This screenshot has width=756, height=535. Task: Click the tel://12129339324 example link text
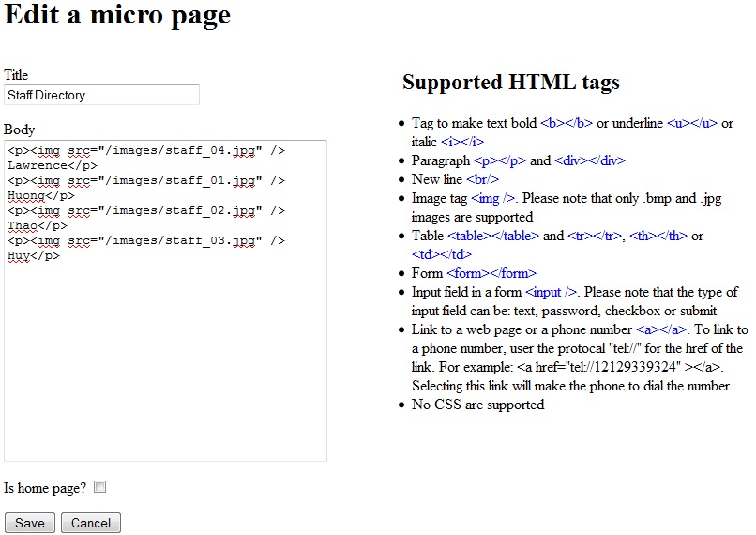point(620,368)
